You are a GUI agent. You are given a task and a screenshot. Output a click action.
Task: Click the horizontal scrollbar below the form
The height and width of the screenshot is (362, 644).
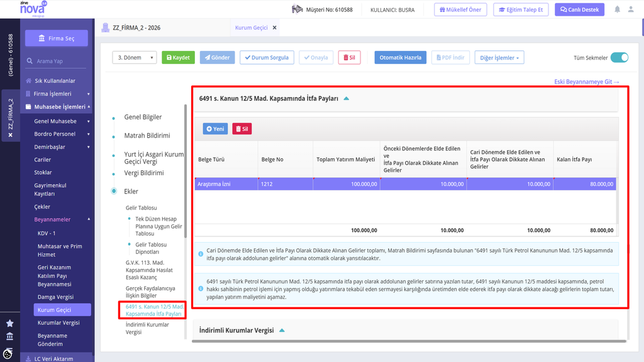pos(409,341)
